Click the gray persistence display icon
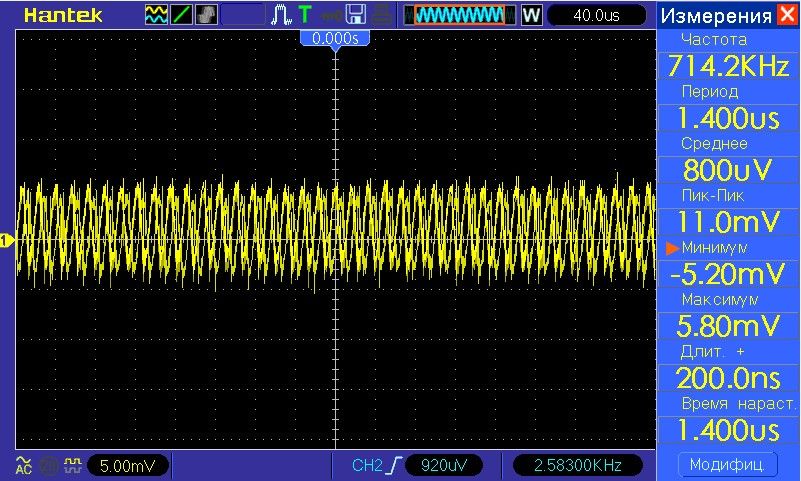 tap(206, 15)
